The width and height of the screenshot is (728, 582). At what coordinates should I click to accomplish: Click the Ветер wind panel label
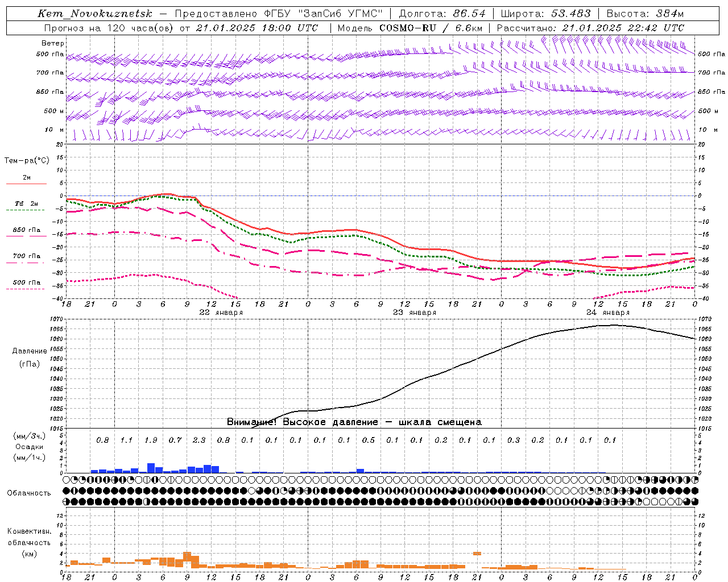coord(53,43)
